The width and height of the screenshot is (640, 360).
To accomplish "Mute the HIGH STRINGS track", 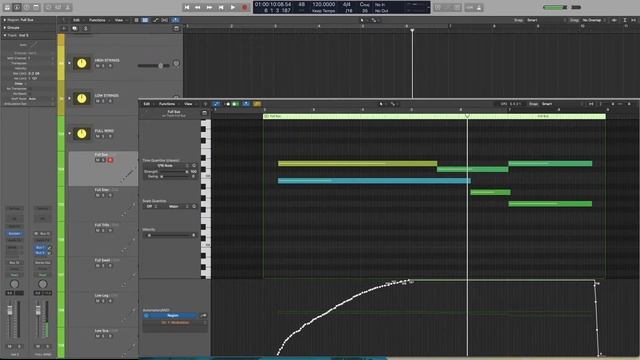I will 98,66.
